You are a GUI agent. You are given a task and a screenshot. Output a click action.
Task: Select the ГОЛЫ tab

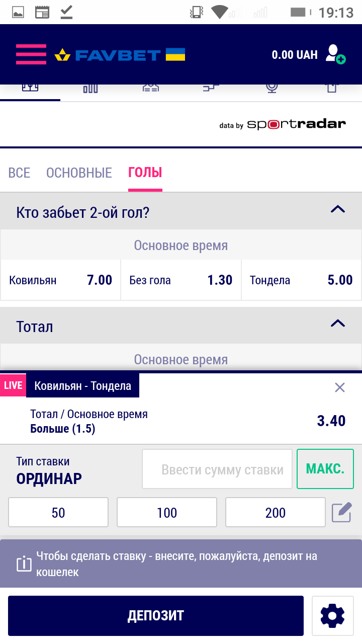tap(145, 173)
